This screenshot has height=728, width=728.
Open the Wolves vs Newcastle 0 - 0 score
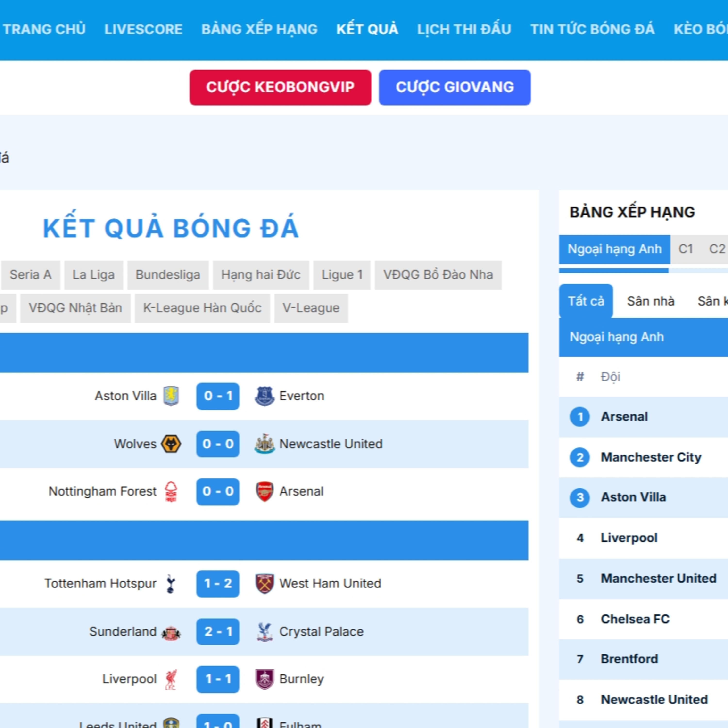[218, 444]
